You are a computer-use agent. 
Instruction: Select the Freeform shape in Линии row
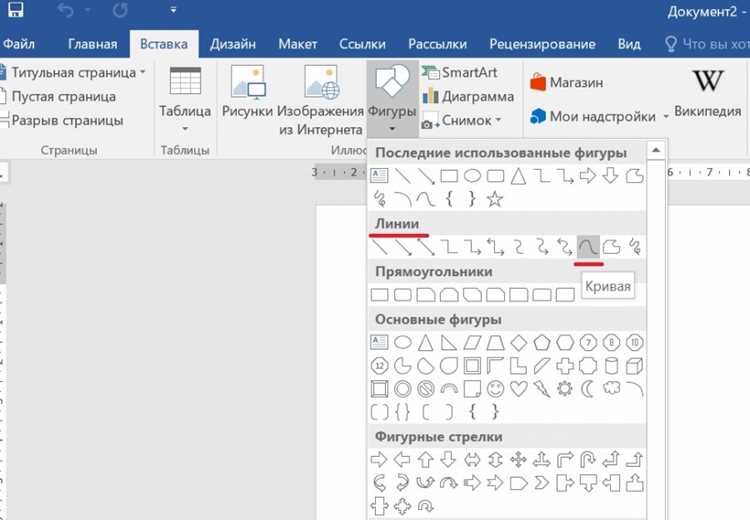pyautogui.click(x=611, y=247)
